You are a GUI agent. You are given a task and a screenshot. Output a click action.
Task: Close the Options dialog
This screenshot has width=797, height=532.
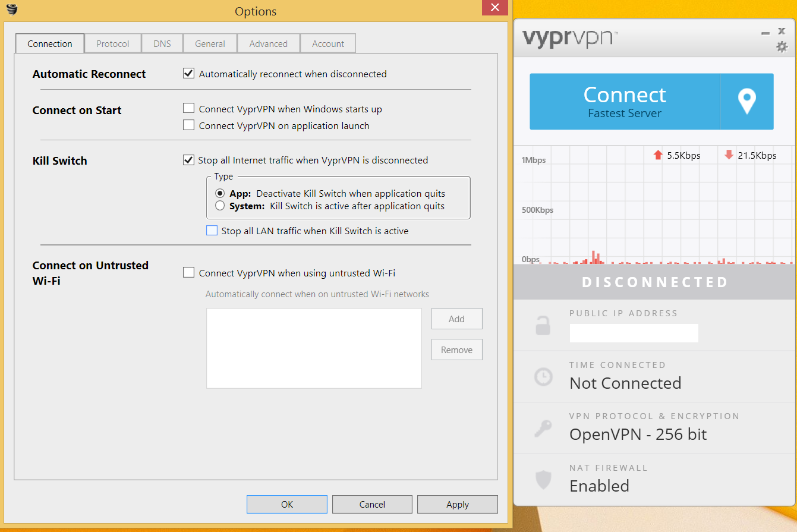click(x=494, y=8)
